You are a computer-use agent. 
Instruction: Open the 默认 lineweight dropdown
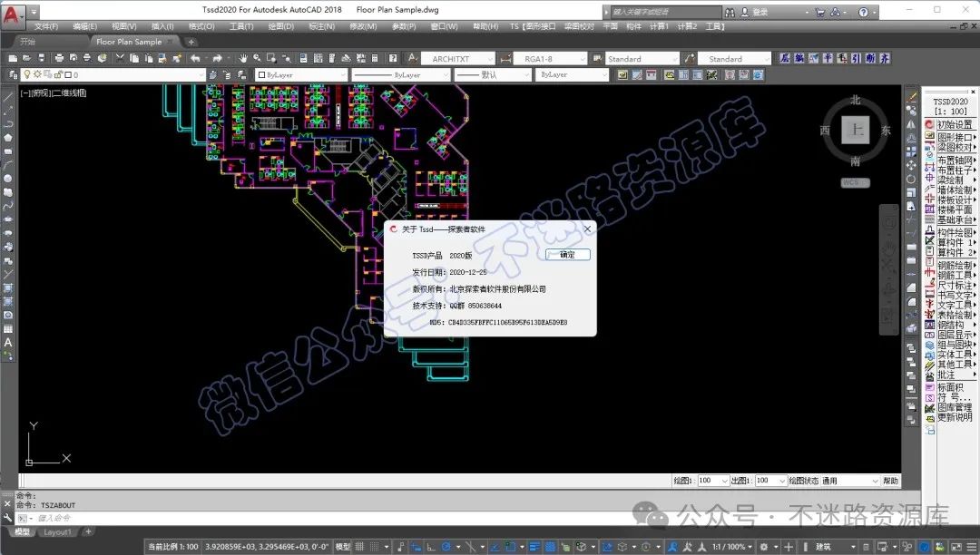pos(525,74)
